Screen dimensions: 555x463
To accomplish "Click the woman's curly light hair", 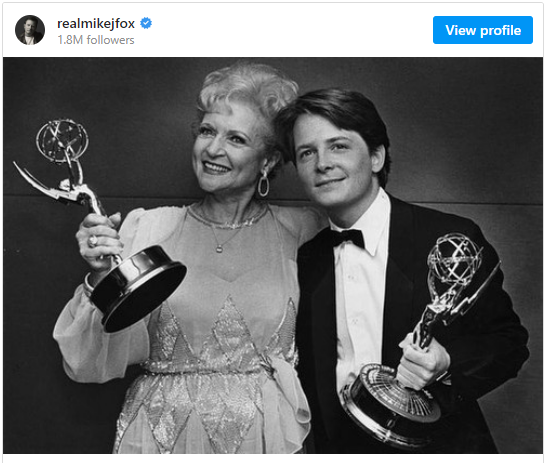I will coord(248,90).
